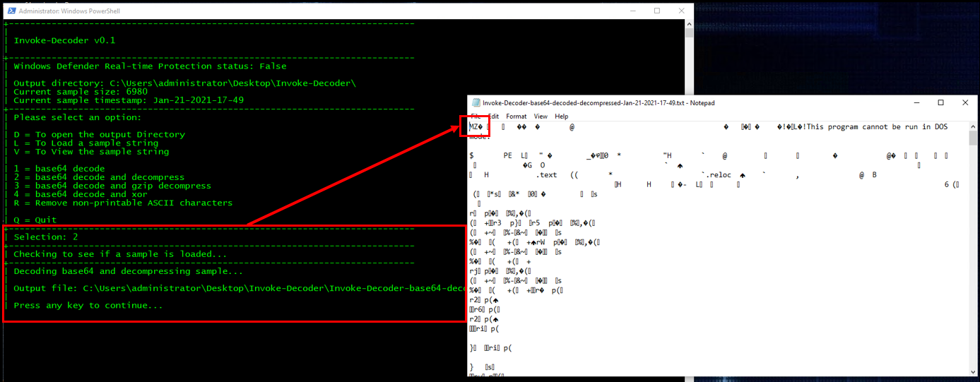Click the 'Output file:' path line in PowerShell
The width and height of the screenshot is (980, 382).
pyautogui.click(x=240, y=288)
